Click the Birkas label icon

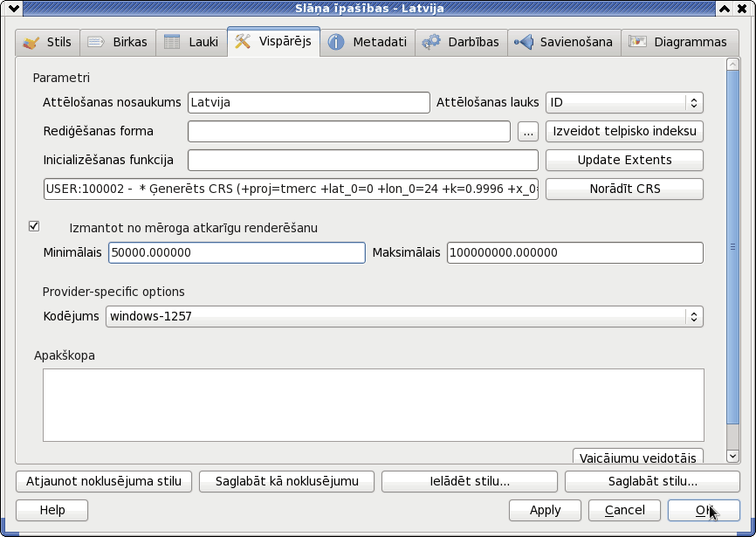click(96, 42)
